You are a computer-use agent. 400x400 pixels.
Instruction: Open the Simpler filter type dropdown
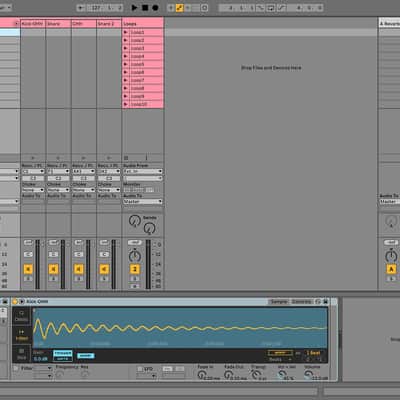pos(43,368)
